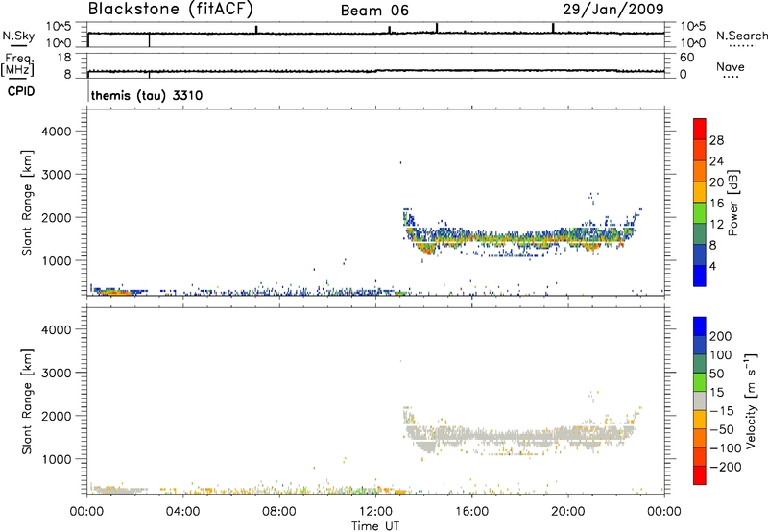Viewport: 768px width, 532px height.
Task: Click the '20:00' time axis tick label
Action: click(568, 512)
